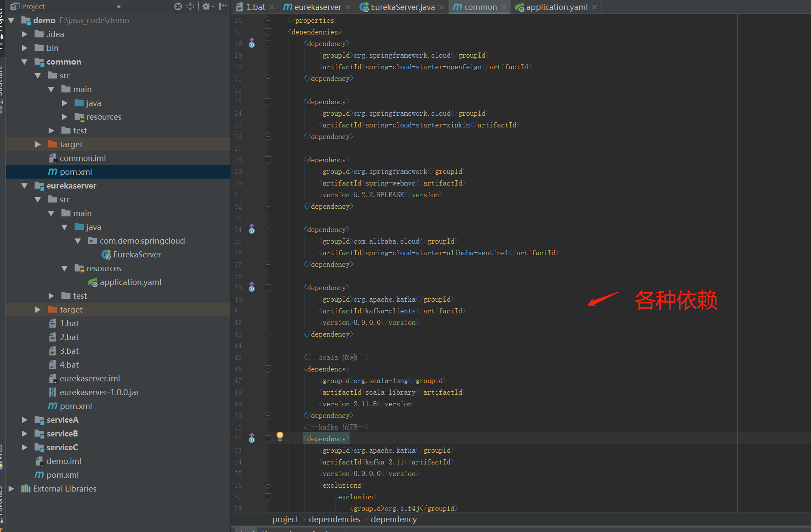Click the gutter marker on line 39
Image resolution: width=811 pixels, height=532 pixels.
coord(252,288)
